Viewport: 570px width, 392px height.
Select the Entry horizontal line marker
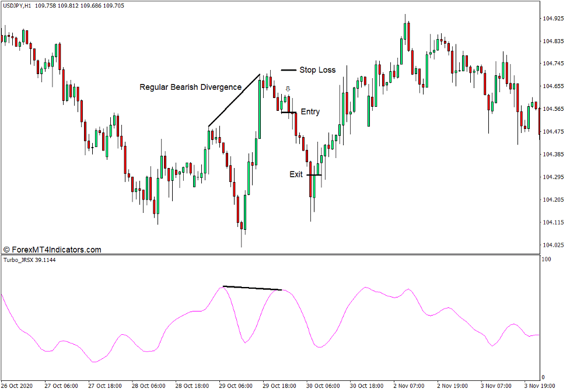[288, 113]
